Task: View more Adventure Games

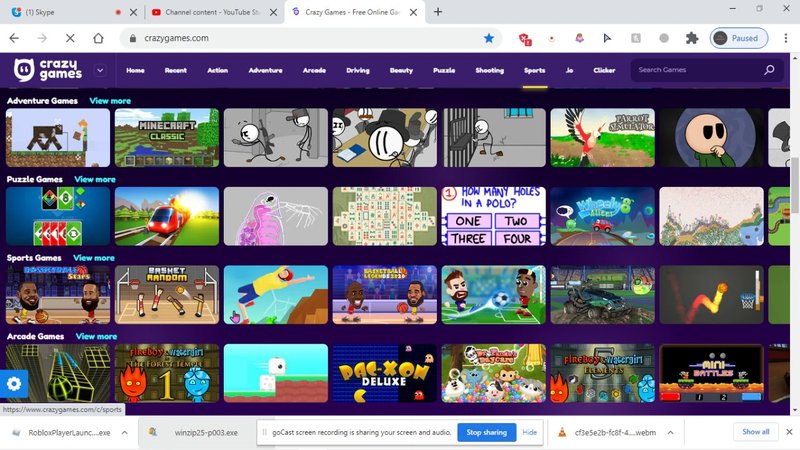Action: pos(110,101)
